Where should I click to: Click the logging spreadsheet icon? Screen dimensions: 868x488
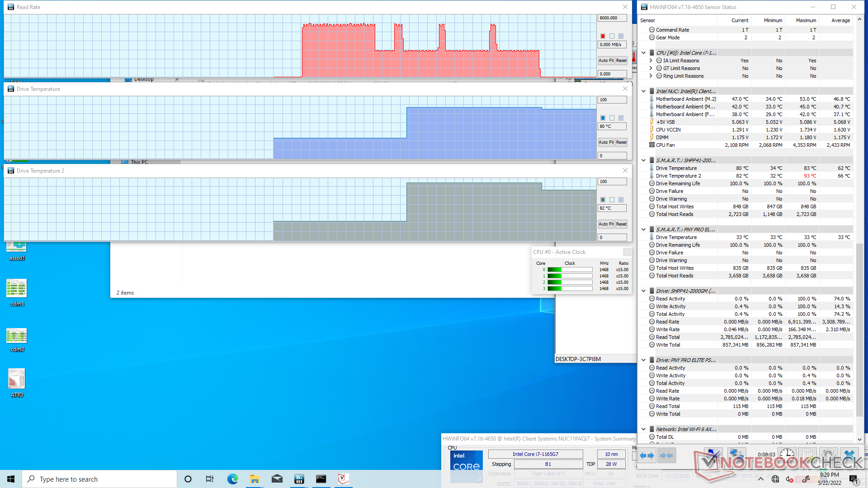coord(807,455)
